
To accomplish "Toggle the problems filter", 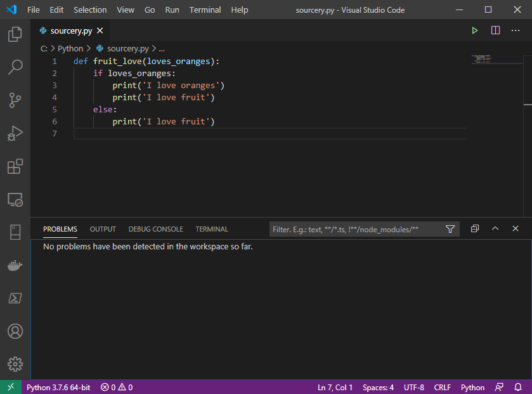I will click(x=450, y=229).
